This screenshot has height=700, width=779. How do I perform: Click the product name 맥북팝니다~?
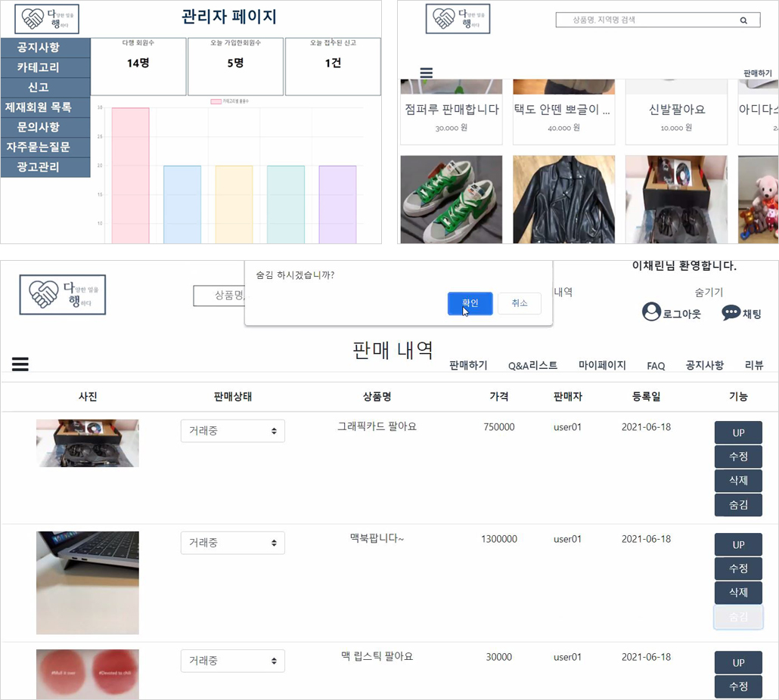[x=377, y=538]
